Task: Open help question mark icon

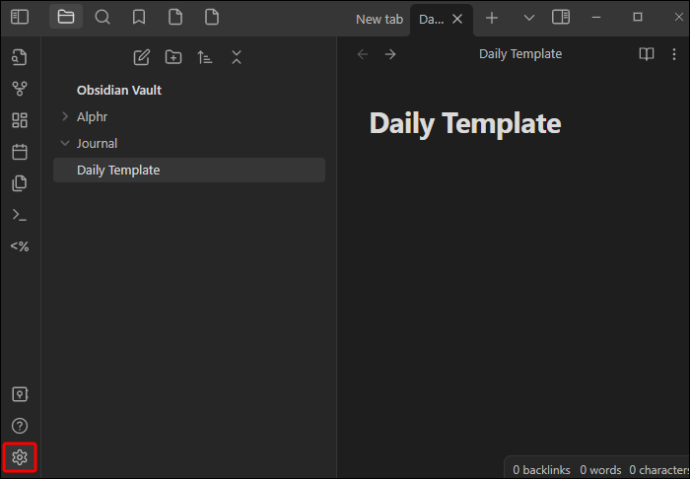Action: [x=19, y=426]
